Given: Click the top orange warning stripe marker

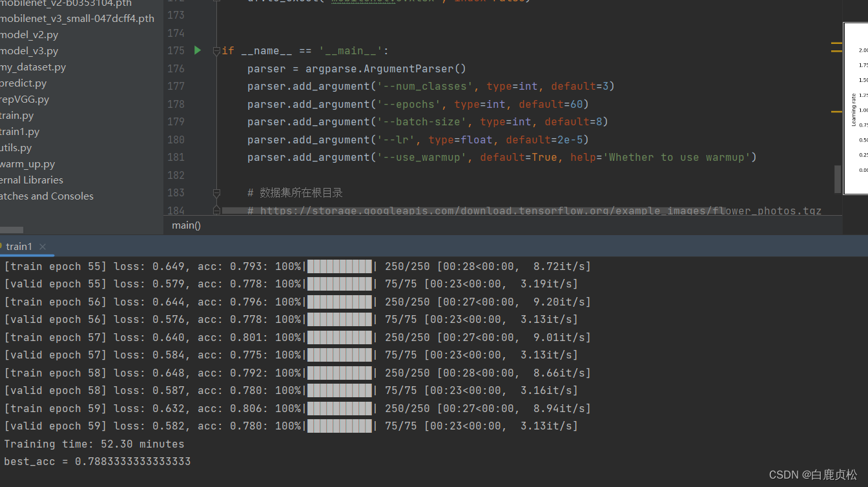Looking at the screenshot, I should 836,43.
